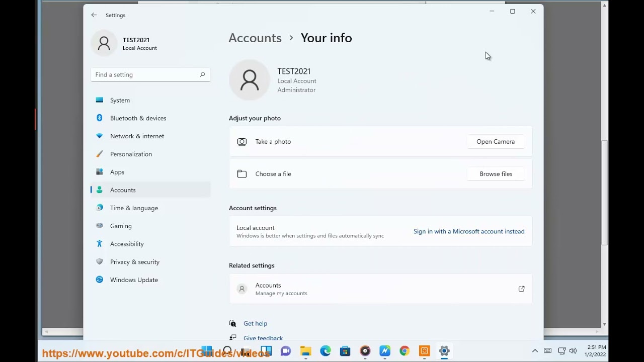Go to Network & internet settings
Viewport: 644px width, 362px height.
(150, 136)
